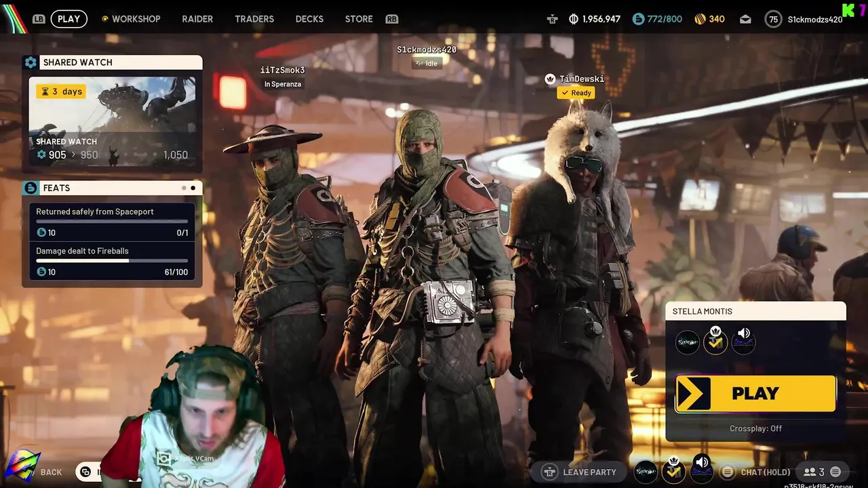Select the Damage dealt to Fireballs feat
The width and height of the screenshot is (868, 488).
click(112, 261)
